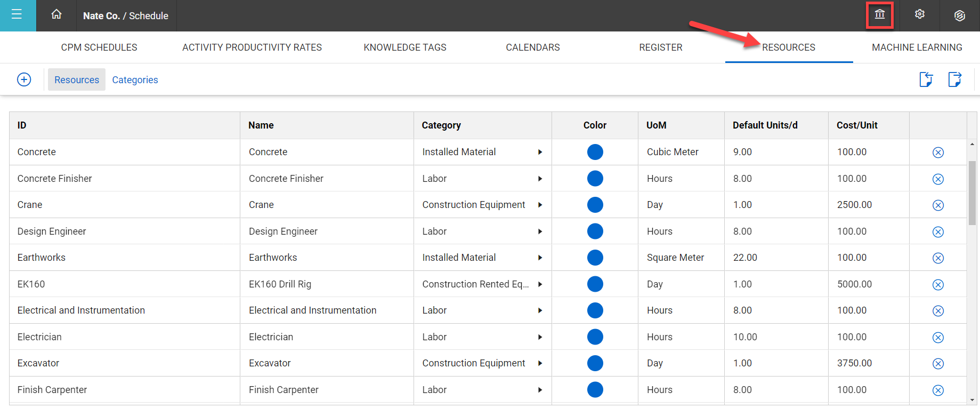This screenshot has width=980, height=408.
Task: Show the Categories view
Action: 135,79
